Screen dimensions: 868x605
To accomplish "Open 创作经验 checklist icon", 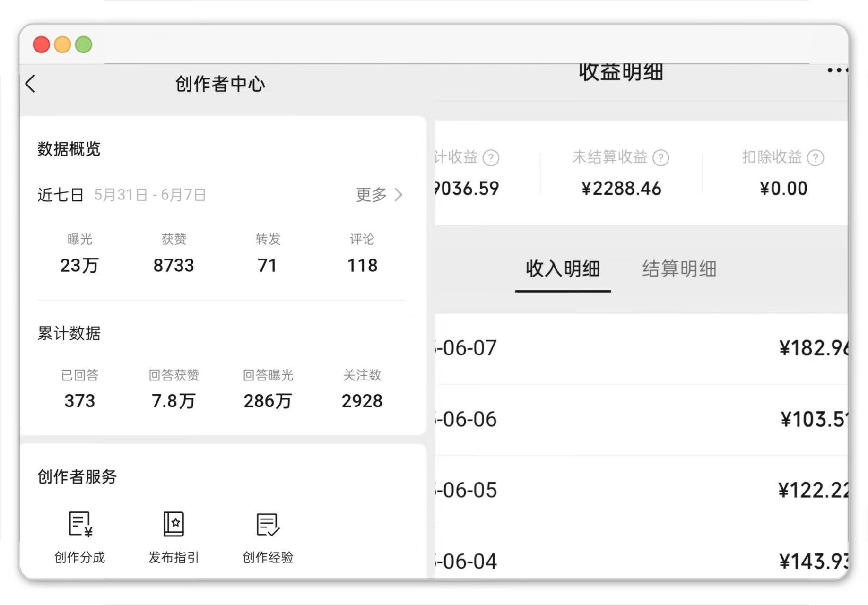I will [268, 525].
